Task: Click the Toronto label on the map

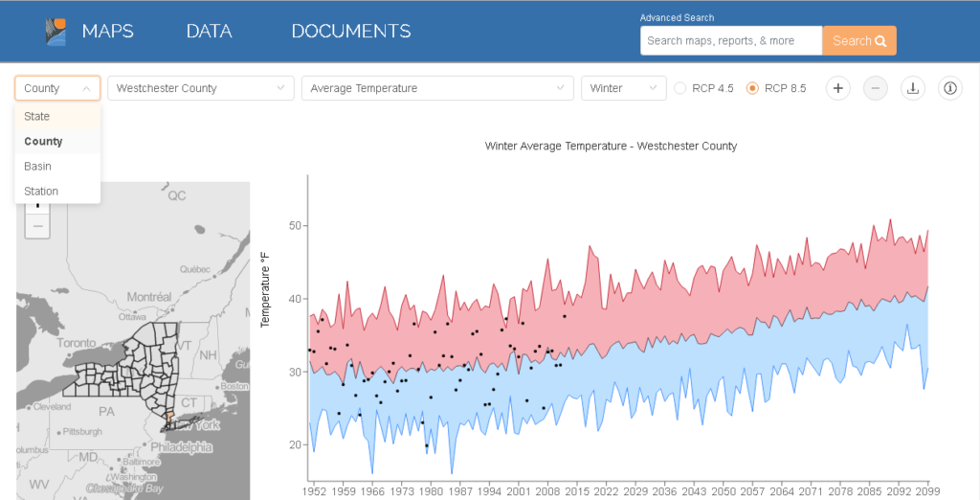Action: [77, 343]
